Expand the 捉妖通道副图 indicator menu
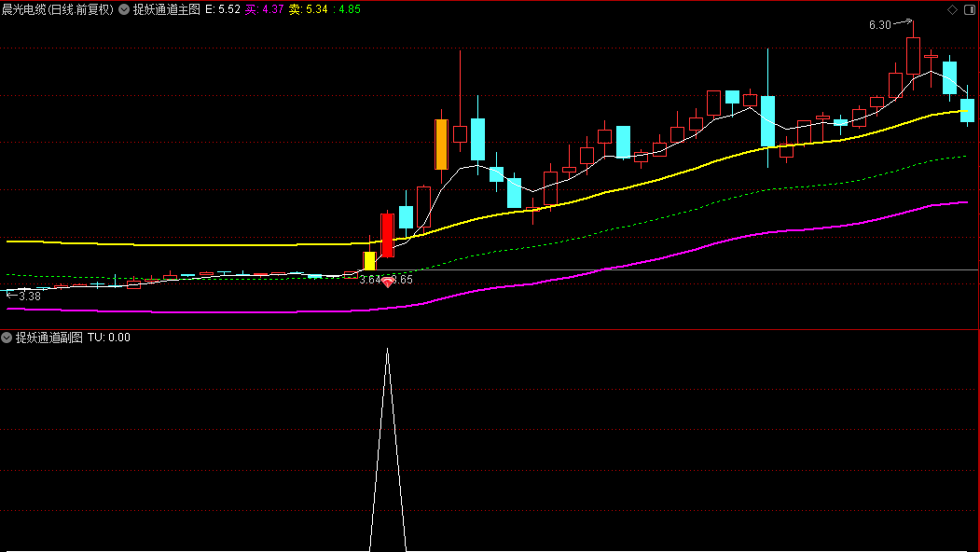Image resolution: width=980 pixels, height=552 pixels. 7,338
